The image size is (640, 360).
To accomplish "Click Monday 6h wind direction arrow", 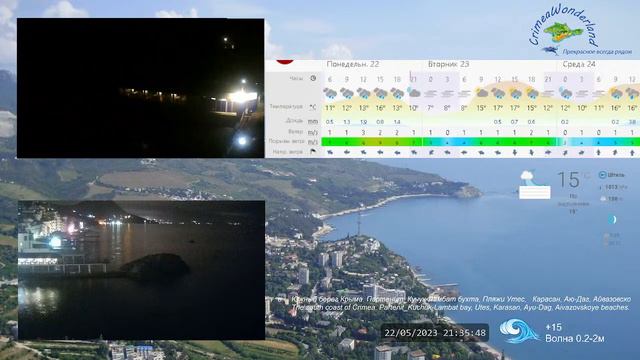I will [x=330, y=152].
